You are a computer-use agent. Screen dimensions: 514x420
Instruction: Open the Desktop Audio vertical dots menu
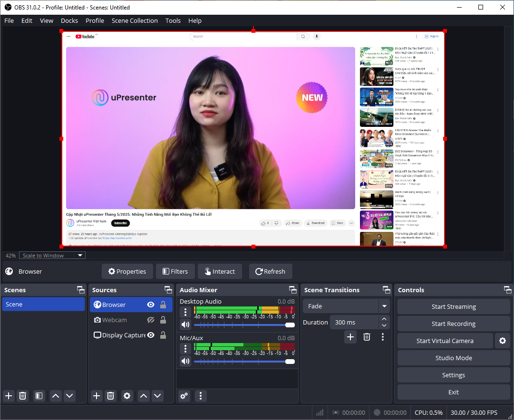(x=185, y=312)
